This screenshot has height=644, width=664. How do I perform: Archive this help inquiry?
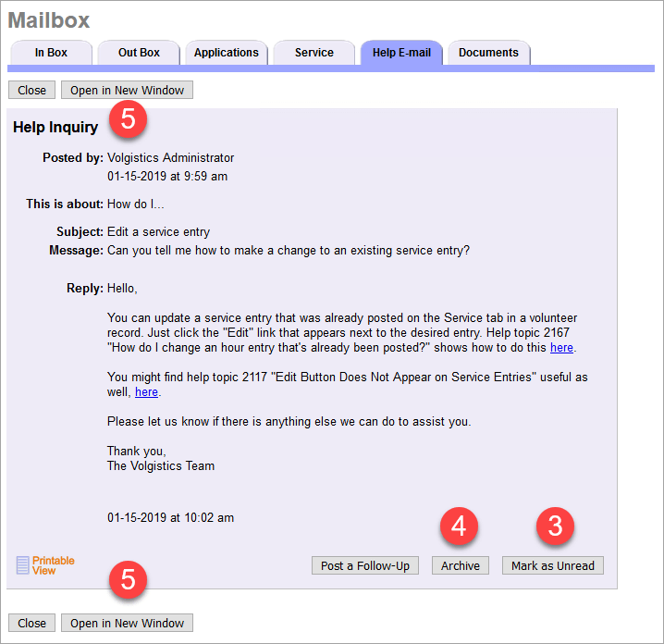461,565
